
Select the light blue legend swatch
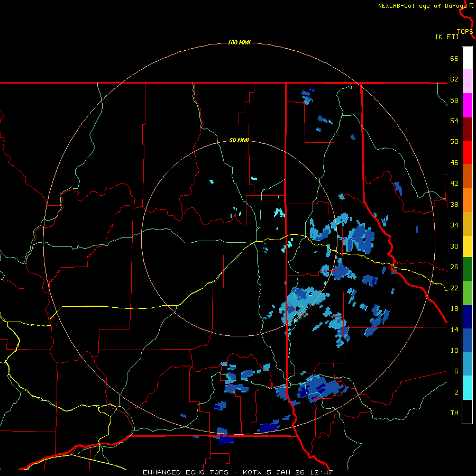click(467, 364)
